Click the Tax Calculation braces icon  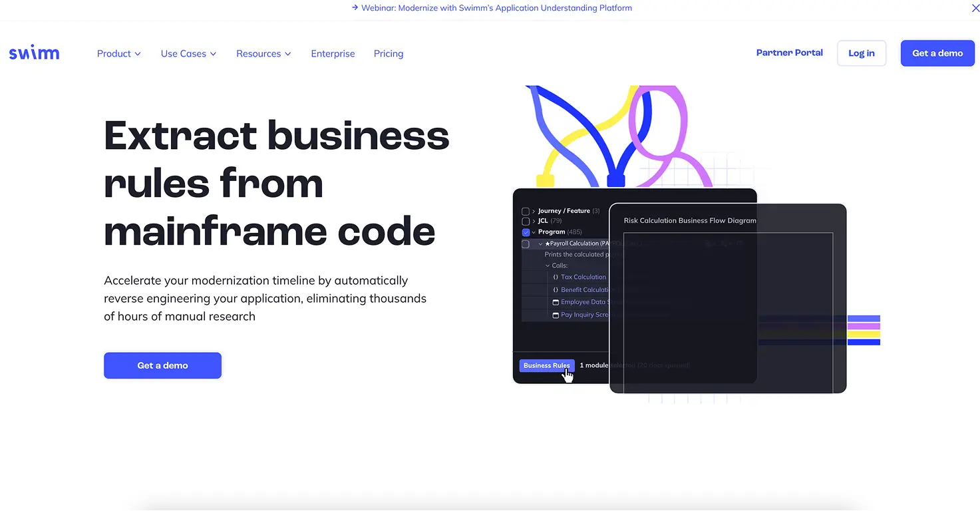(x=556, y=277)
